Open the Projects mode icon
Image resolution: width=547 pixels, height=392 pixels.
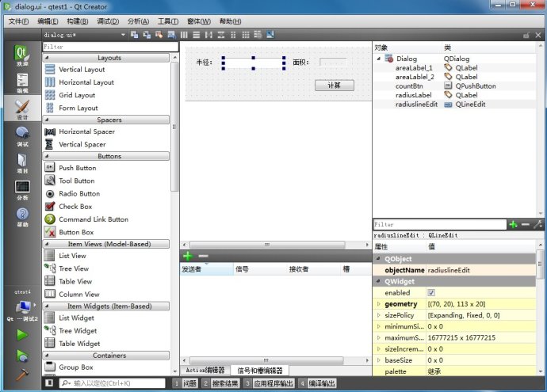pos(22,163)
